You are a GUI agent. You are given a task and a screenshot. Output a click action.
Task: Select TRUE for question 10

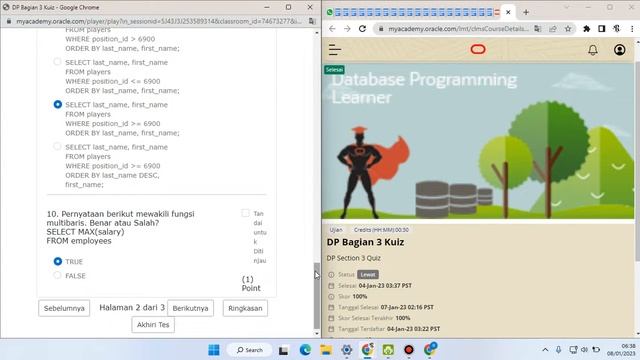click(x=58, y=261)
